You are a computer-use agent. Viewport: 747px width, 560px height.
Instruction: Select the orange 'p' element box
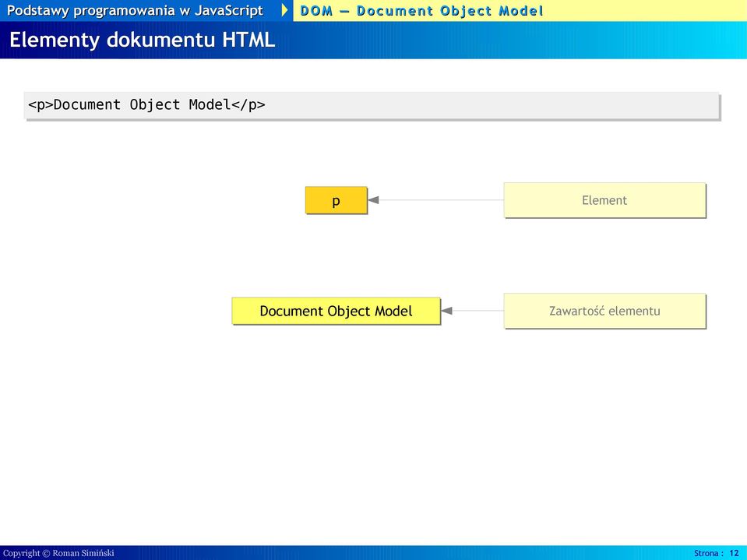pyautogui.click(x=336, y=200)
